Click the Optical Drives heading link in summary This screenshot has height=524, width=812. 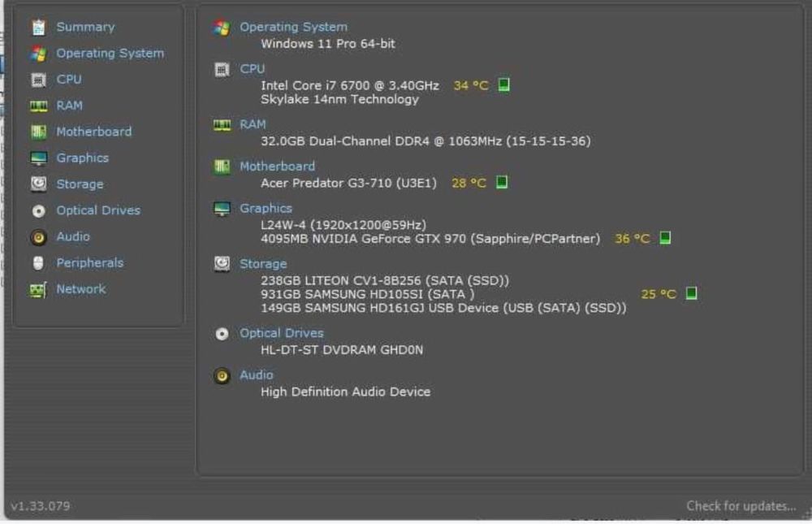point(282,333)
